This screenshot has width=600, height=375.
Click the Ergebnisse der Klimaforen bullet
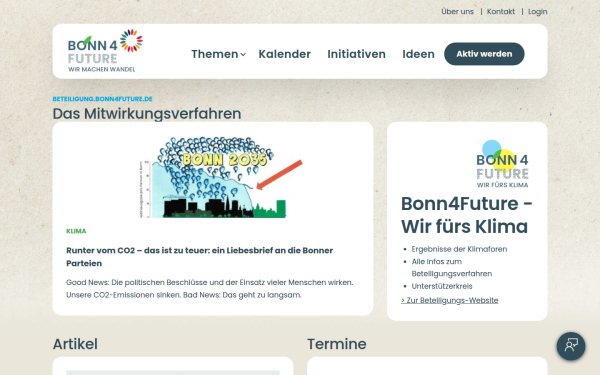pyautogui.click(x=459, y=249)
